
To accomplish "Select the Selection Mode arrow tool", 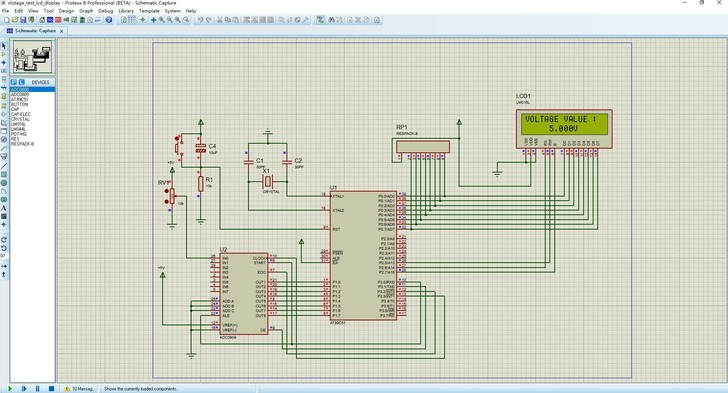I will (4, 46).
